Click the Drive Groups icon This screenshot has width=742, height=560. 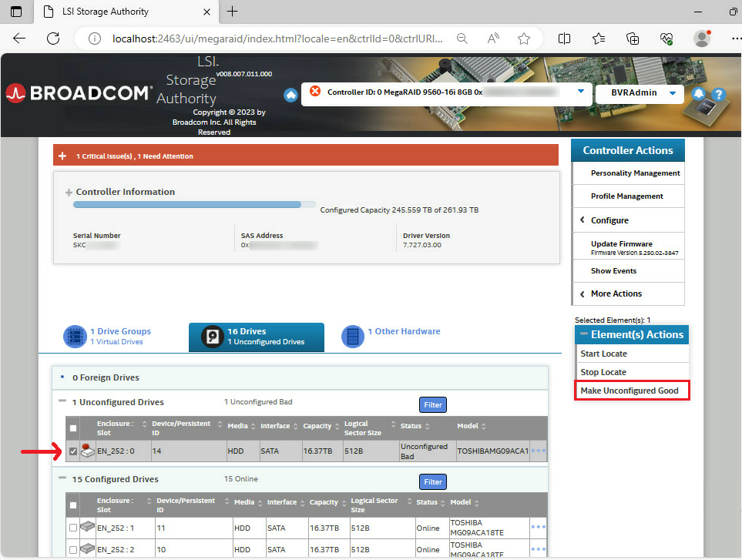[x=75, y=337]
